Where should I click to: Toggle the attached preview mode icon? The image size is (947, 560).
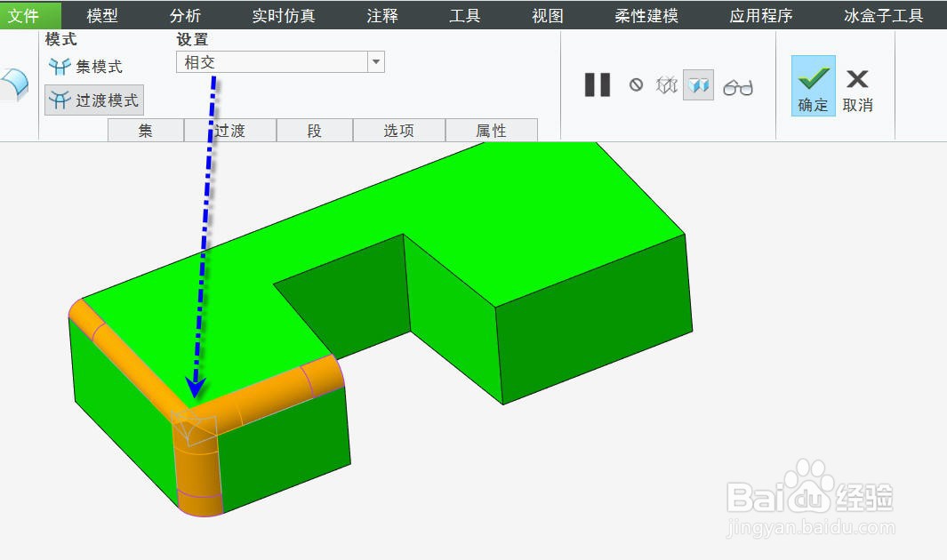point(698,85)
